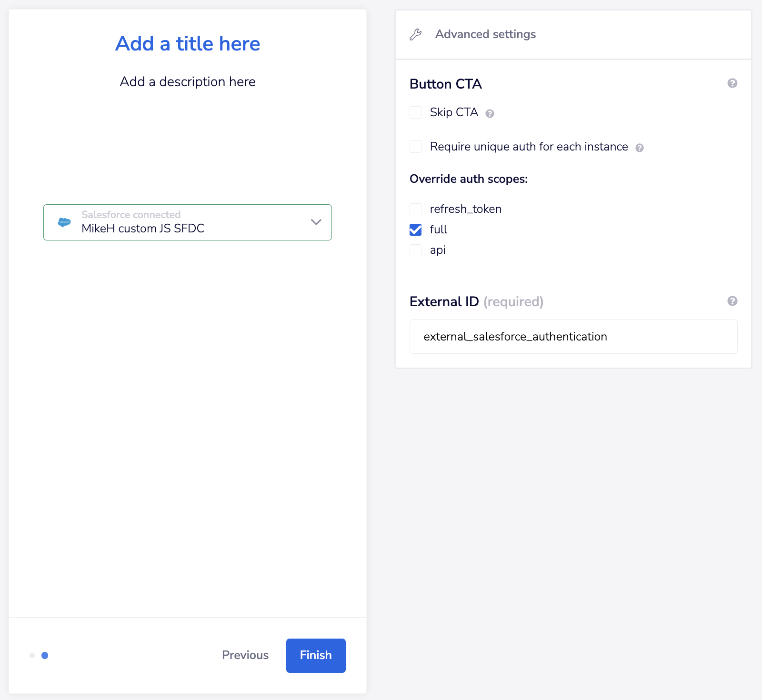Edit the 'Add a title here' heading
Viewport: 762px width, 700px height.
pyautogui.click(x=188, y=44)
